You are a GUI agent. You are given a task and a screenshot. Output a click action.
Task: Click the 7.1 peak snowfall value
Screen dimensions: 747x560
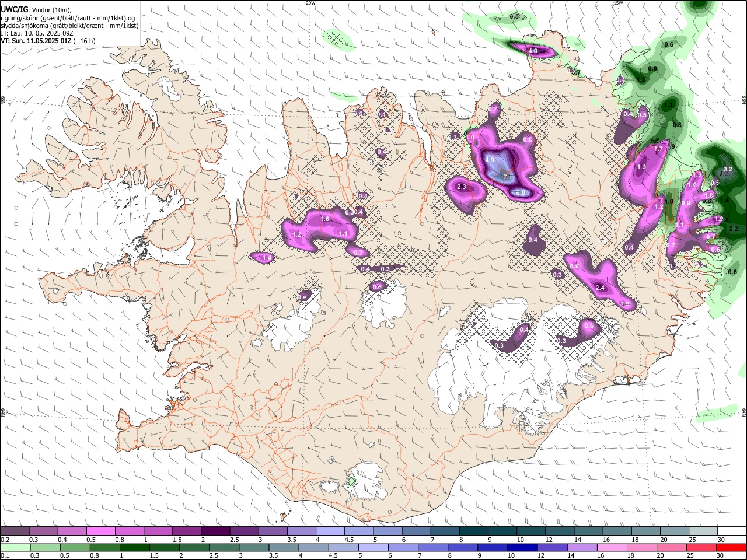(507, 177)
